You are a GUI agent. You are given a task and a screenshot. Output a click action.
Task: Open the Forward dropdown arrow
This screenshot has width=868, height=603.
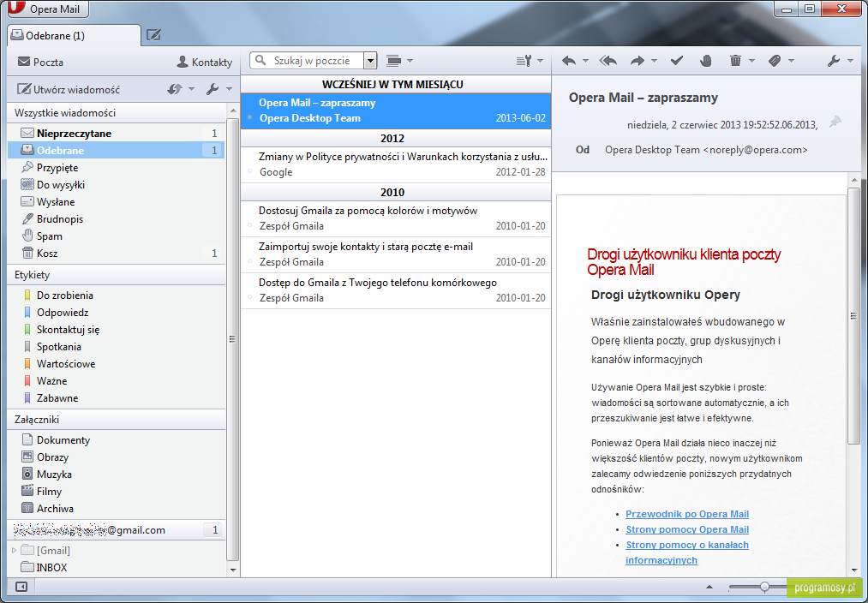point(654,61)
